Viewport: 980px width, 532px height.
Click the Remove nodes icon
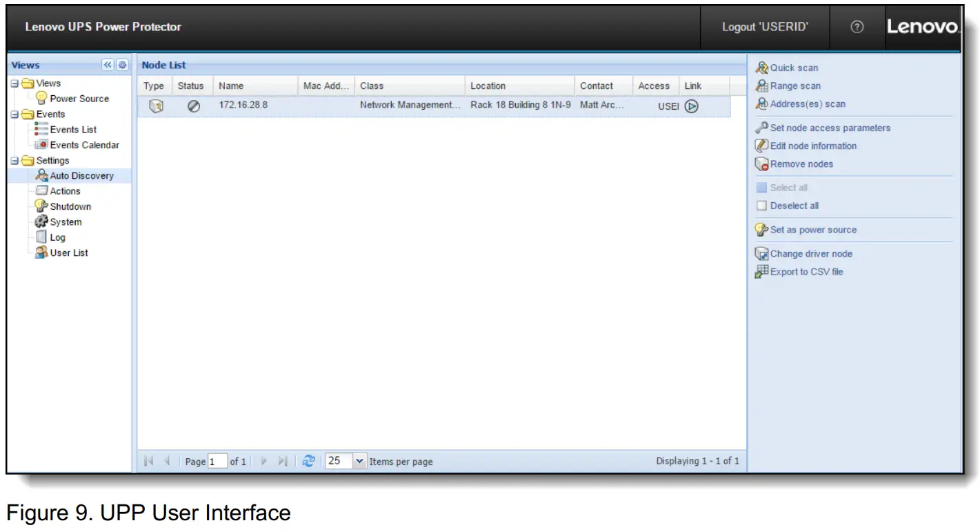coord(762,164)
